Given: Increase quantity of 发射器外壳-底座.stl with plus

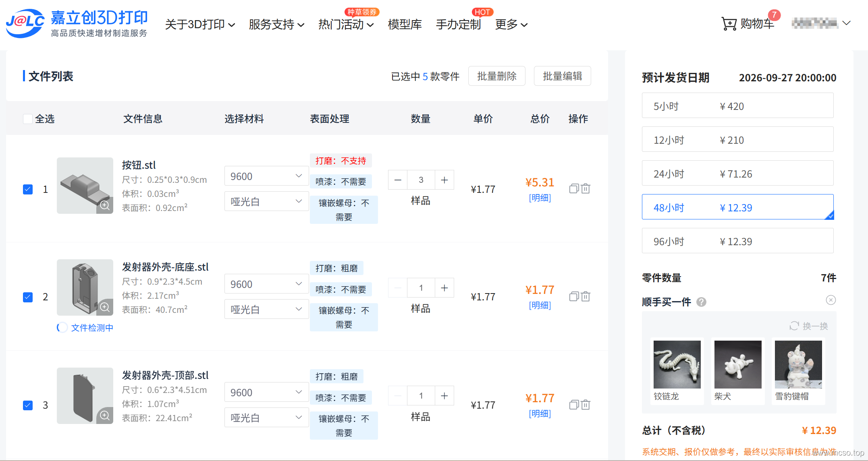Looking at the screenshot, I should click(444, 288).
